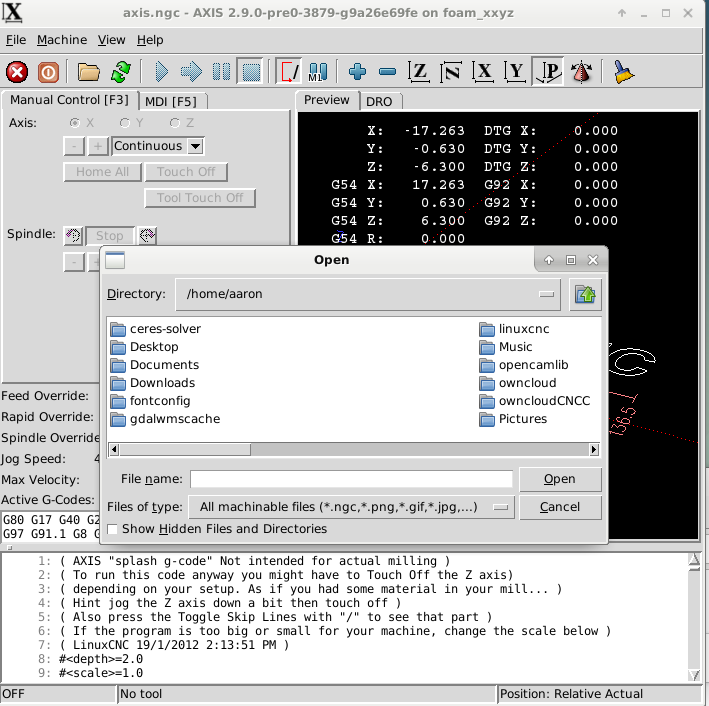Run the program with play icon

161,72
